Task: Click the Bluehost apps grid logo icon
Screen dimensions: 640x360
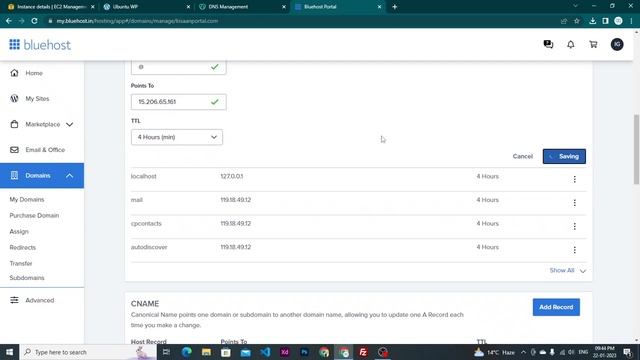Action: (x=14, y=44)
